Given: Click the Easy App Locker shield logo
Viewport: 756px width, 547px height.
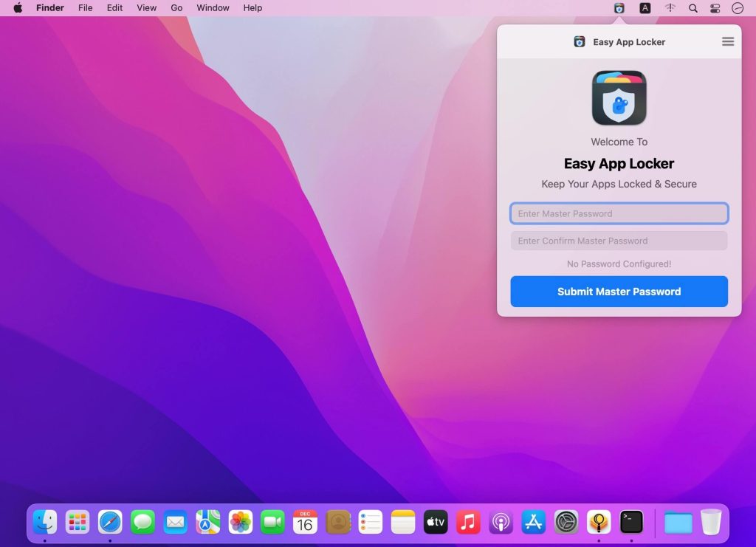Looking at the screenshot, I should (619, 97).
